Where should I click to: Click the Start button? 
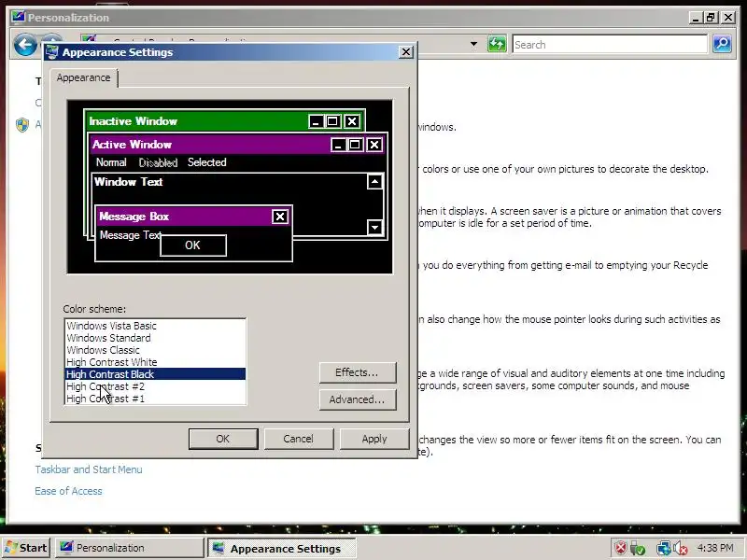click(26, 548)
